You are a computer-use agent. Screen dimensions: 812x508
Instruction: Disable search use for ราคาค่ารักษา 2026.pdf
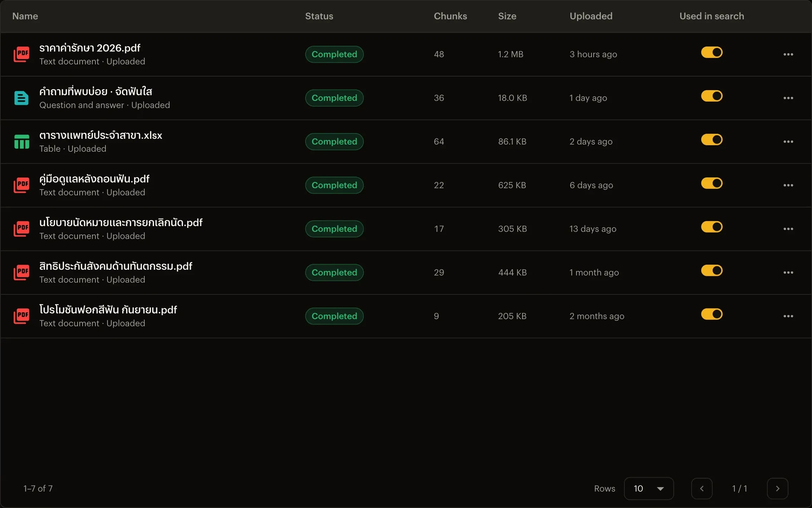712,52
